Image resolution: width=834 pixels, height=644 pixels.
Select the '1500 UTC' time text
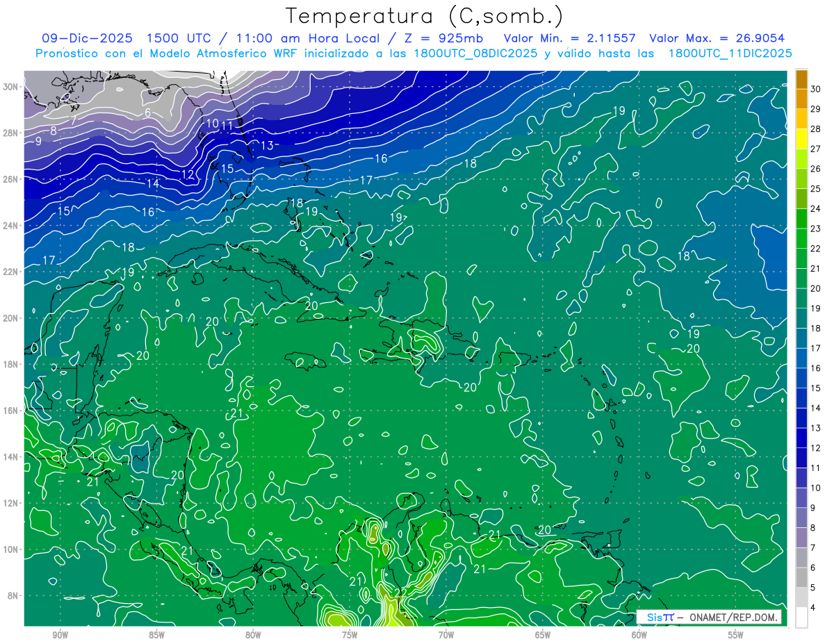[181, 38]
